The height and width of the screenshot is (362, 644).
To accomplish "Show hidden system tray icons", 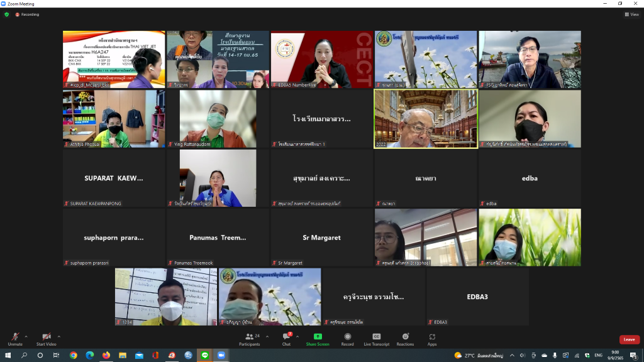I will [x=512, y=356].
